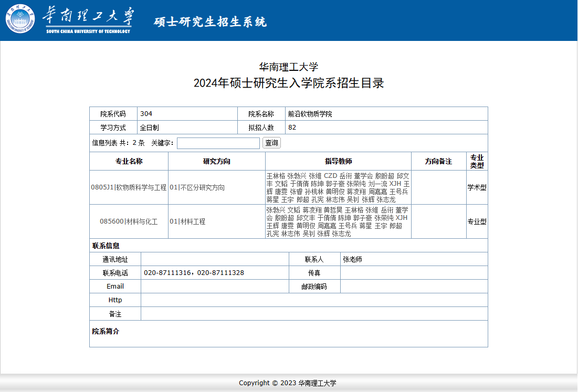Click the 硕士研究生招生系统 header title
The height and width of the screenshot is (392, 578).
[210, 22]
